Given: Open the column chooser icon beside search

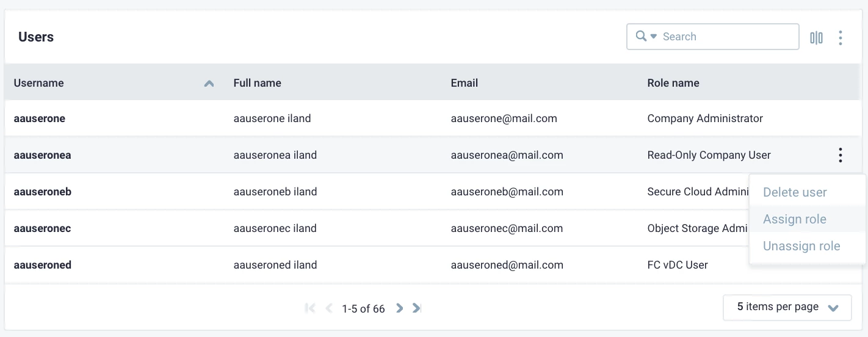Looking at the screenshot, I should click(x=816, y=38).
